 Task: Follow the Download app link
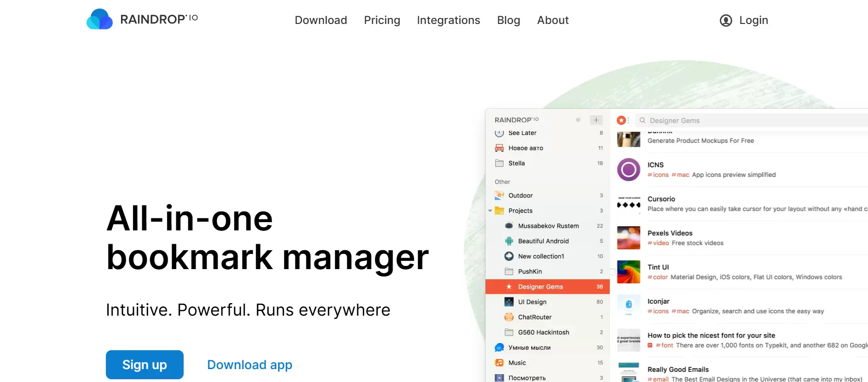coord(249,364)
